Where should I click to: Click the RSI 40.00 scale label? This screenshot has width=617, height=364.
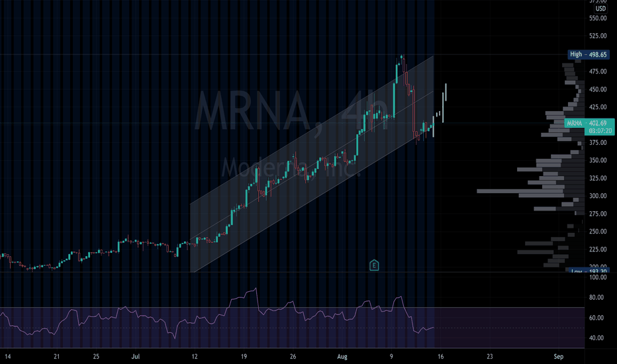[596, 338]
